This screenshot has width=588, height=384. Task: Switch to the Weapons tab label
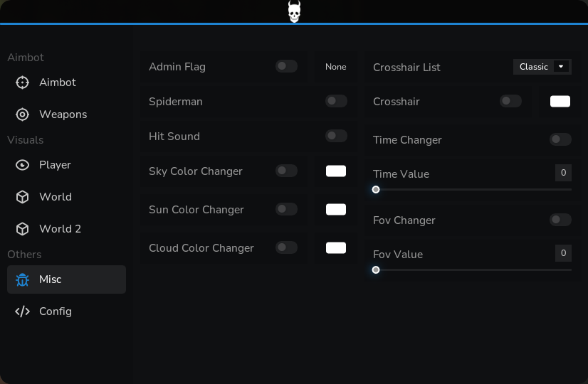pyautogui.click(x=63, y=114)
